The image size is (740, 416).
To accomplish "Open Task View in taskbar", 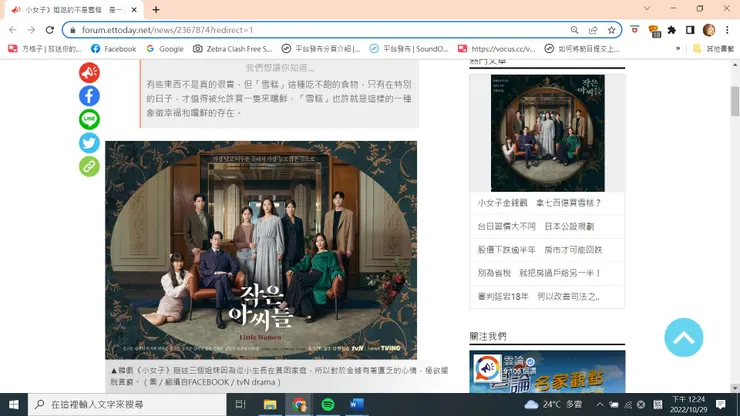I will click(241, 404).
